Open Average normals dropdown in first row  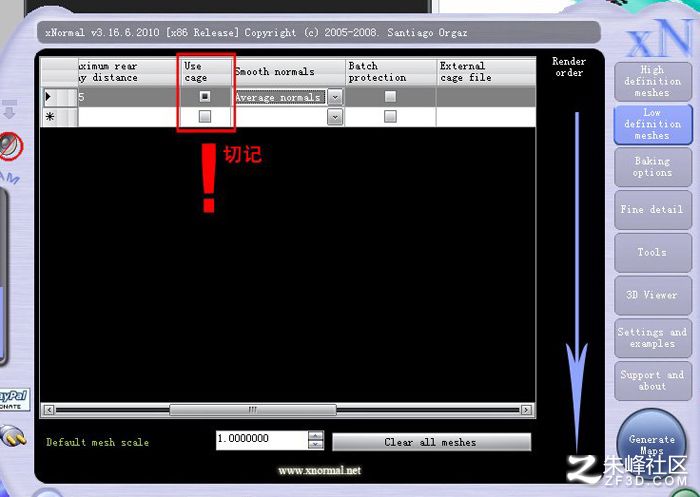335,97
